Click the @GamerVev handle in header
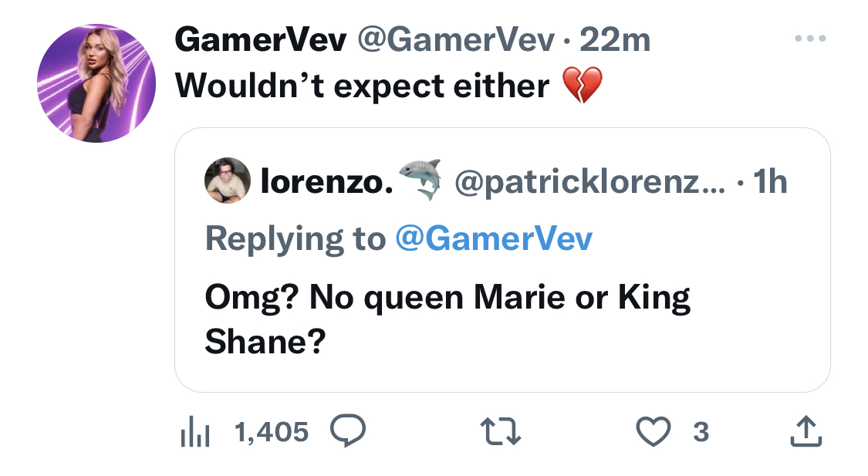The width and height of the screenshot is (868, 476). point(456,40)
